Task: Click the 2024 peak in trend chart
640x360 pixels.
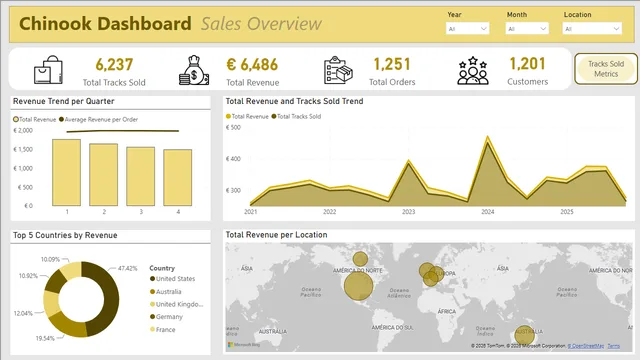Action: (x=487, y=138)
